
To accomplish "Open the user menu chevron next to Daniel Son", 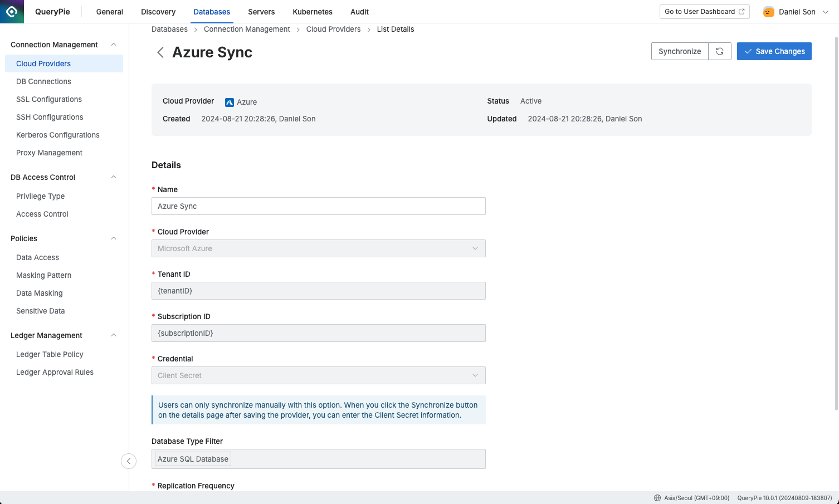I will pos(826,12).
